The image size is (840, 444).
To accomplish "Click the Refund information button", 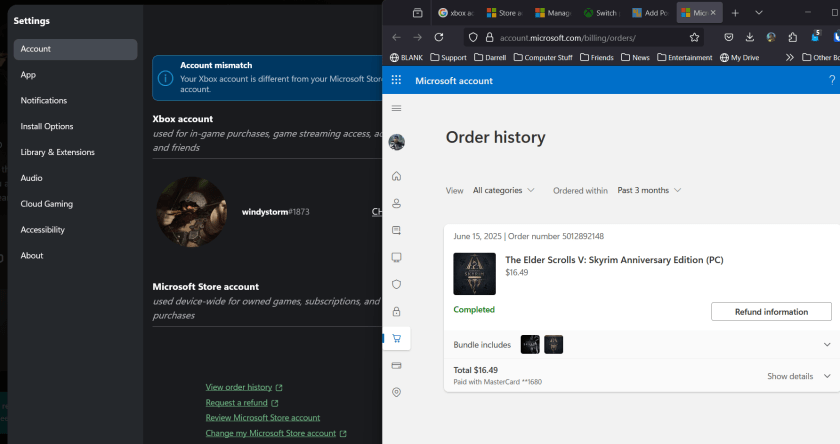I will (771, 312).
